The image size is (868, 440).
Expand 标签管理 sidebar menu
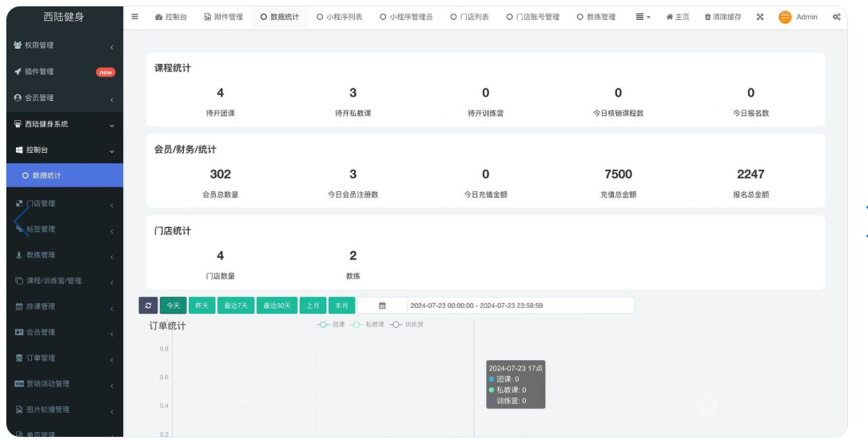tap(65, 229)
